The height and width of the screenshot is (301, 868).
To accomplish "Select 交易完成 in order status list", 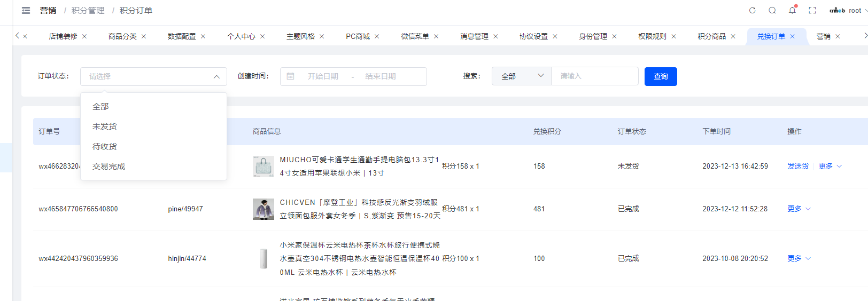I will 153,167.
